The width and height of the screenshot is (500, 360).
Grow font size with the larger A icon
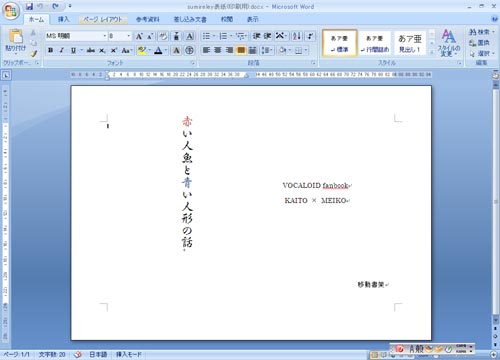[x=139, y=36]
